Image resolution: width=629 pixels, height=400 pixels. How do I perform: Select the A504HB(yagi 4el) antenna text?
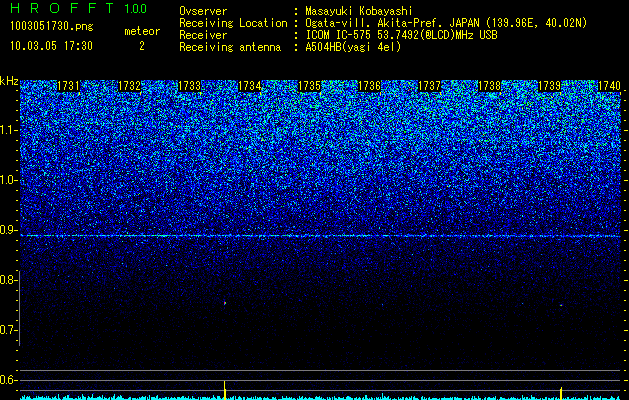pyautogui.click(x=353, y=47)
